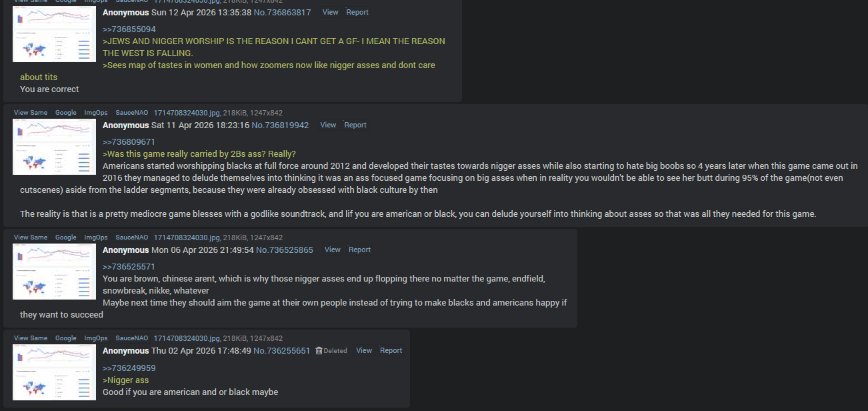Open thumbnail image of post No.736863817

54,34
